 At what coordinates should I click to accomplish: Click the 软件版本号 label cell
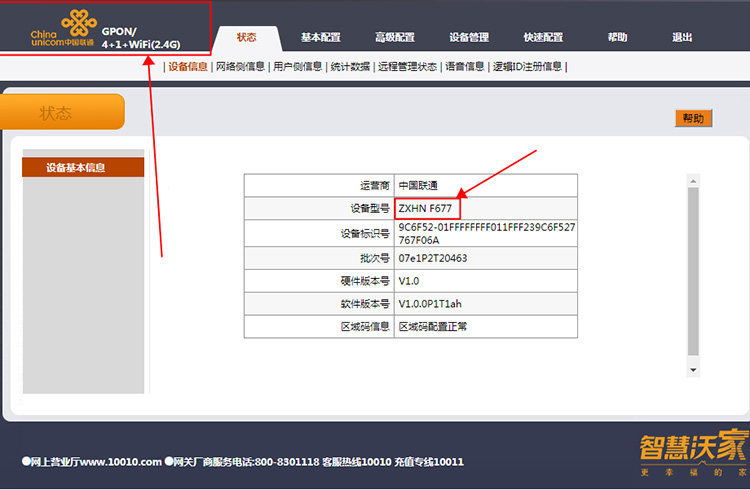click(x=319, y=304)
